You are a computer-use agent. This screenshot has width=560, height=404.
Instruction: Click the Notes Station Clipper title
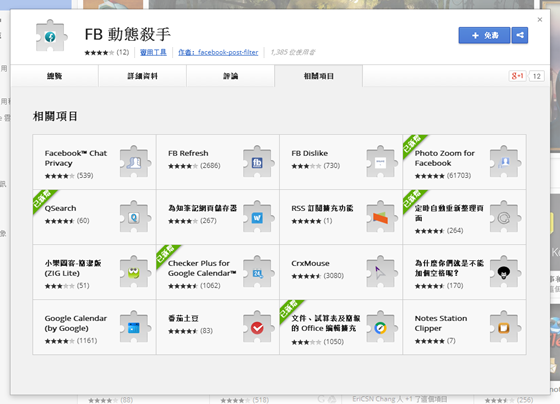(x=441, y=323)
